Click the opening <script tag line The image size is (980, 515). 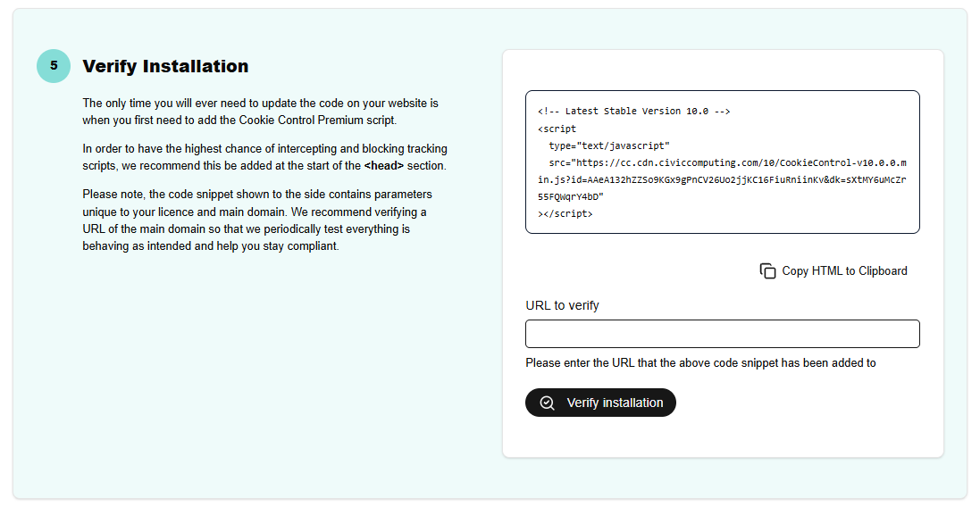click(x=557, y=129)
